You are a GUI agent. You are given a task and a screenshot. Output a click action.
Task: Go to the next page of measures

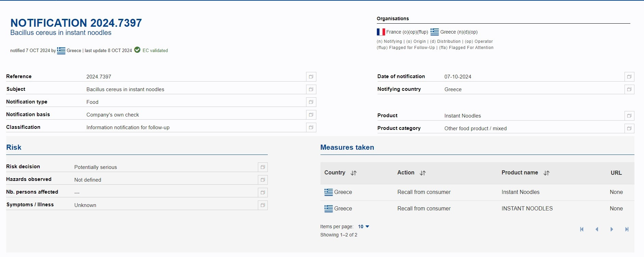click(612, 229)
